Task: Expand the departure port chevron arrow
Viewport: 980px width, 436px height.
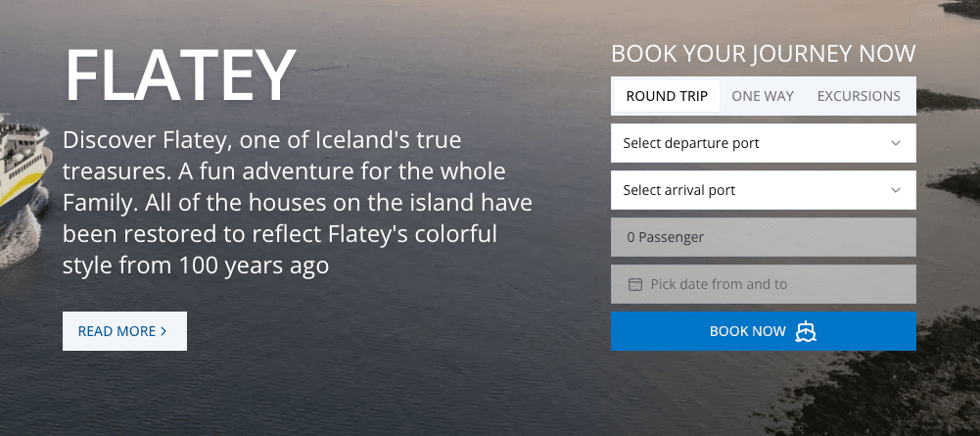Action: pyautogui.click(x=896, y=143)
